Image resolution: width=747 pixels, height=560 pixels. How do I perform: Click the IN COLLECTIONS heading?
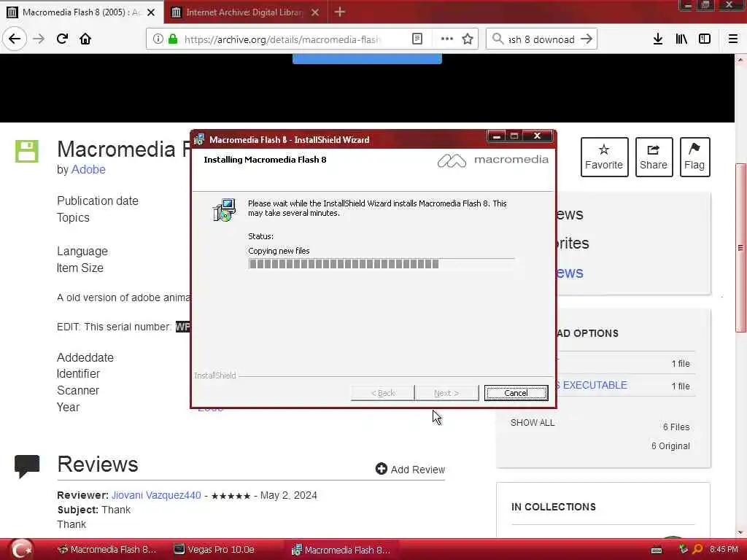(x=554, y=507)
